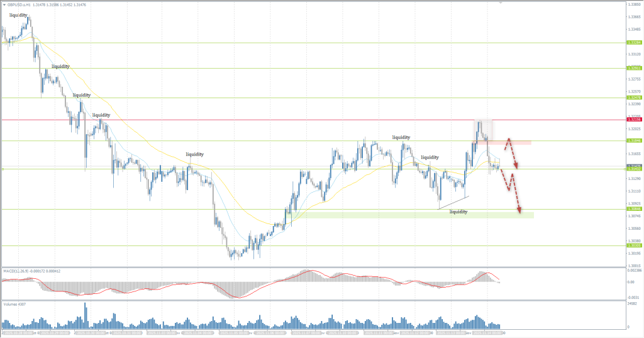This screenshot has width=644, height=338.
Task: Click the 1.30846 support level price tag
Action: click(x=633, y=209)
